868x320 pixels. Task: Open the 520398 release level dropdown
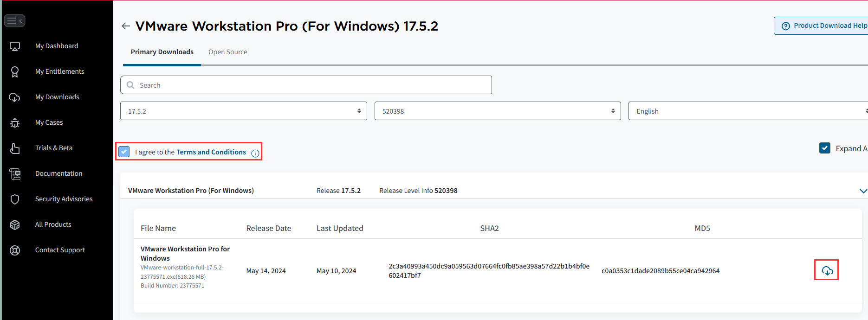pyautogui.click(x=498, y=111)
